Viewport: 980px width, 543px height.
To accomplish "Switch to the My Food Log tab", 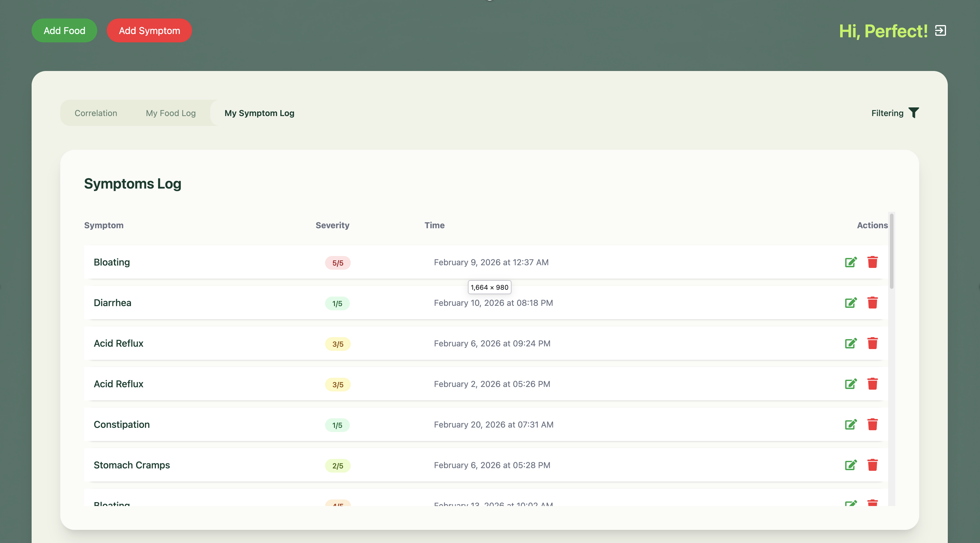I will coord(170,113).
